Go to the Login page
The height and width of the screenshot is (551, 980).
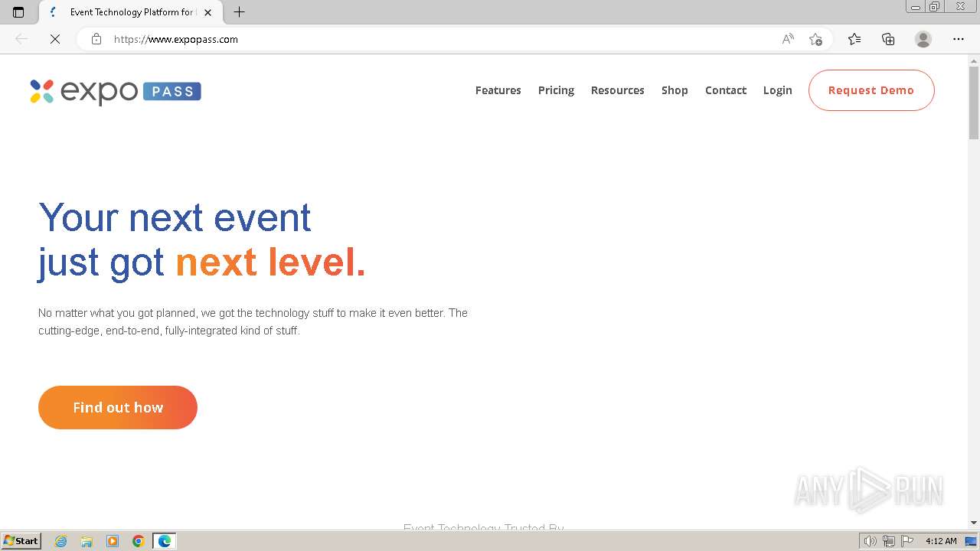coord(777,90)
